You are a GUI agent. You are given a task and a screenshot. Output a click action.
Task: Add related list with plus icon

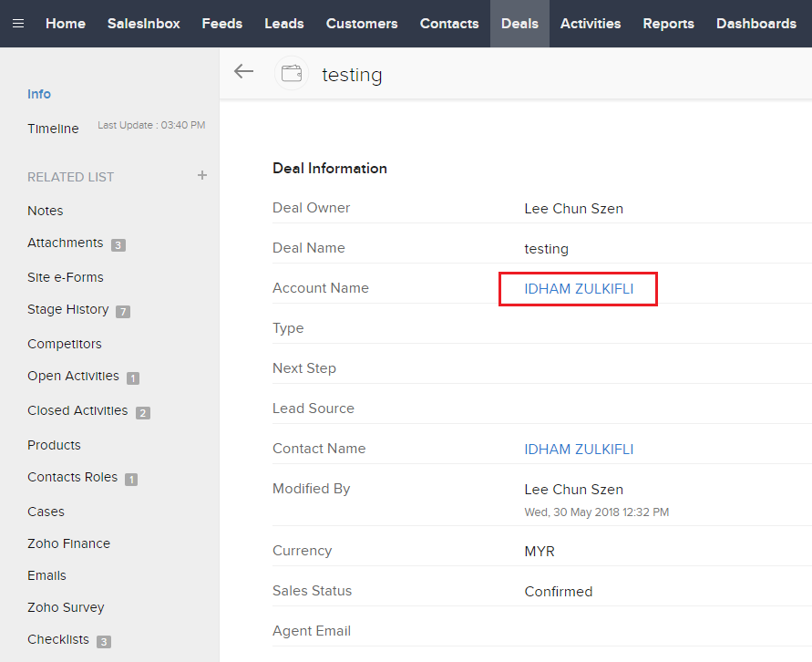(x=202, y=175)
